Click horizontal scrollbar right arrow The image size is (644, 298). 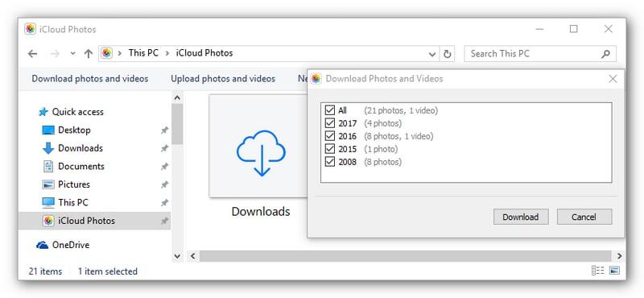[x=619, y=256]
